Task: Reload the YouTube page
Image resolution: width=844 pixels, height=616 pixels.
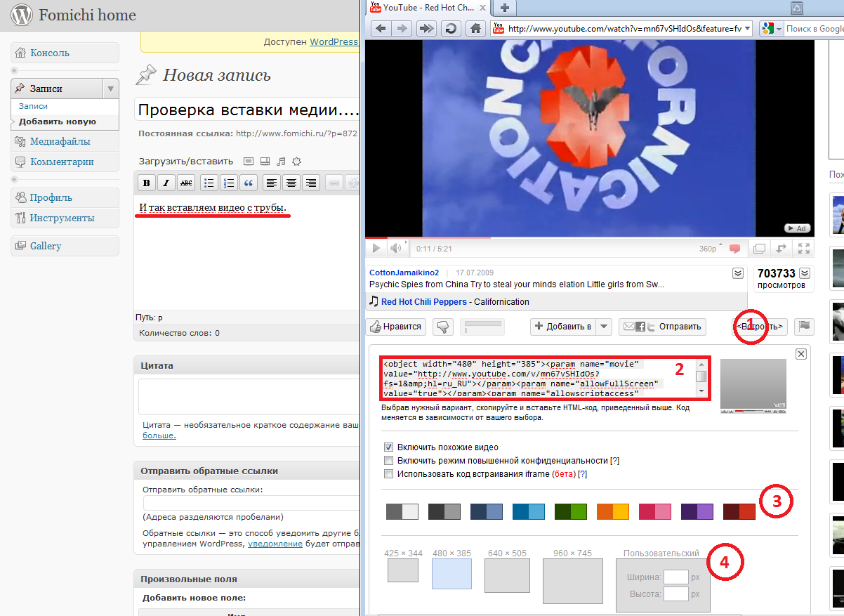Action: 450,29
